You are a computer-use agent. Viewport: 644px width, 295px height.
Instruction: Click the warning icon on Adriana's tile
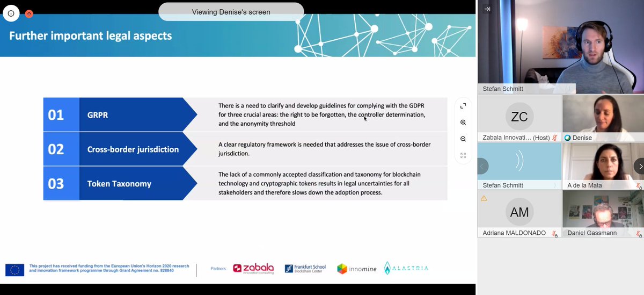[484, 198]
